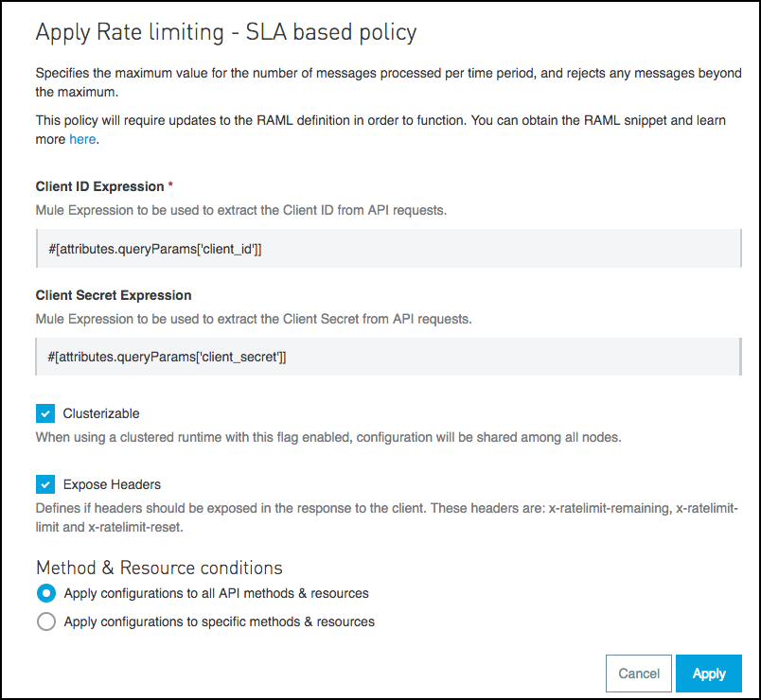Click inside the Client ID Expression field
The height and width of the screenshot is (700, 761).
(x=379, y=247)
